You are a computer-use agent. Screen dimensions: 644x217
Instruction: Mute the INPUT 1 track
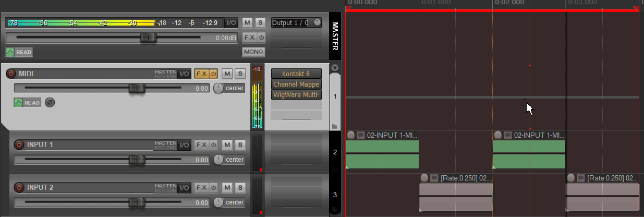[x=227, y=144]
